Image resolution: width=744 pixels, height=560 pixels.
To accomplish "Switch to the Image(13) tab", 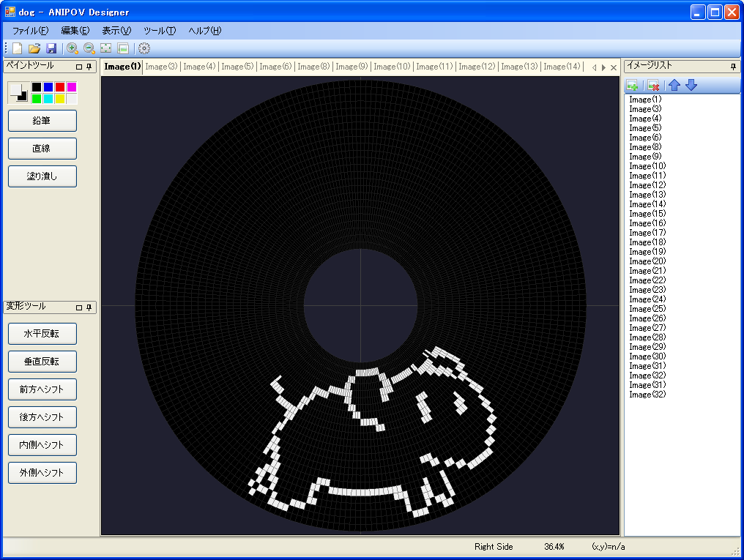I will 519,67.
